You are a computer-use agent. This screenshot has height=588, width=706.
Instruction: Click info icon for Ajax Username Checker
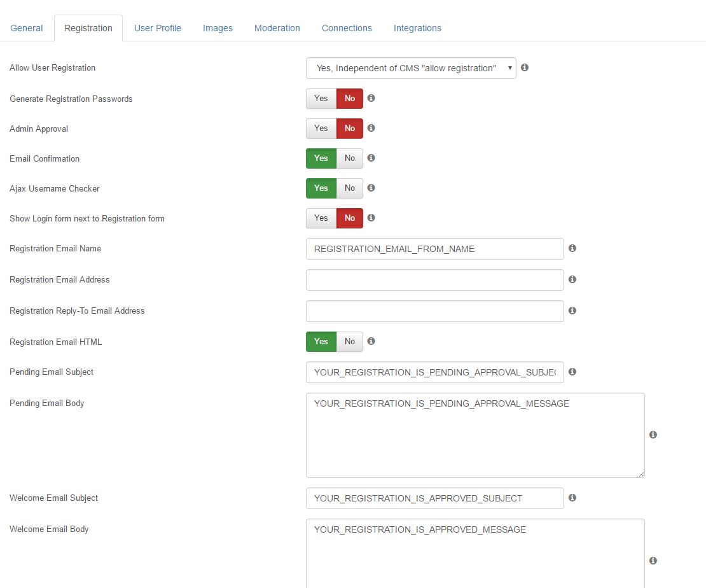tap(371, 188)
